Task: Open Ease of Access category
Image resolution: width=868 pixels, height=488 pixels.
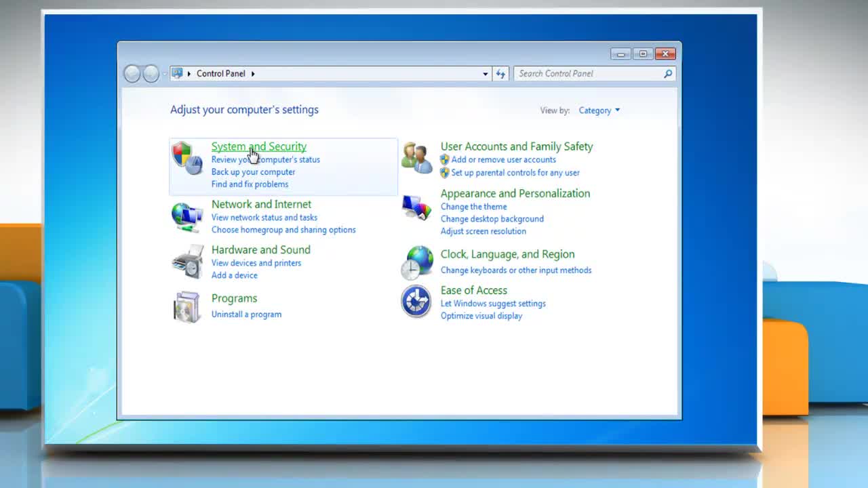Action: coord(474,290)
